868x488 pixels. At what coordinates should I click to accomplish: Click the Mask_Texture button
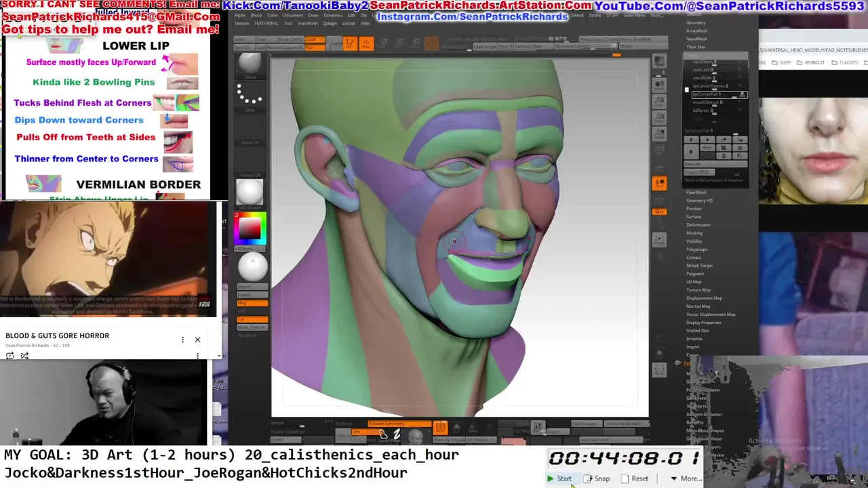click(x=252, y=327)
